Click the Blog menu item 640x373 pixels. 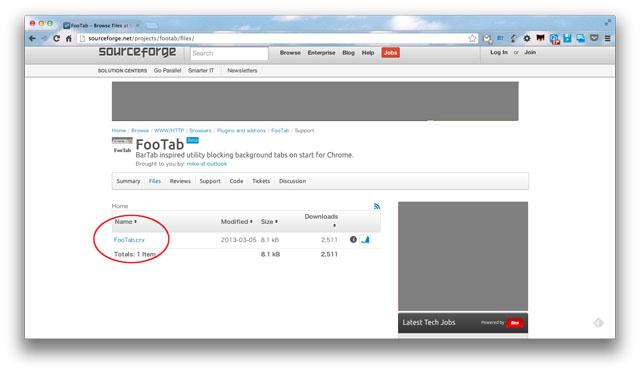coord(349,53)
